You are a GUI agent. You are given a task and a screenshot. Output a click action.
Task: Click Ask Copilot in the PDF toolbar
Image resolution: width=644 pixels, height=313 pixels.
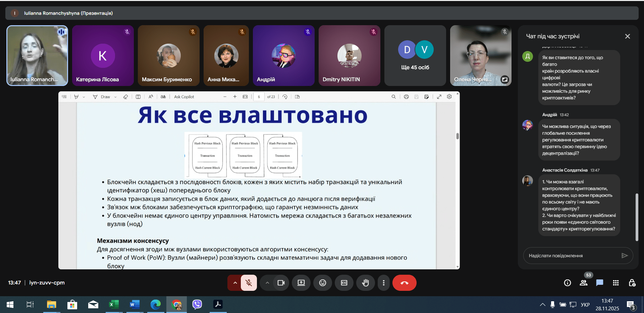[x=184, y=97]
